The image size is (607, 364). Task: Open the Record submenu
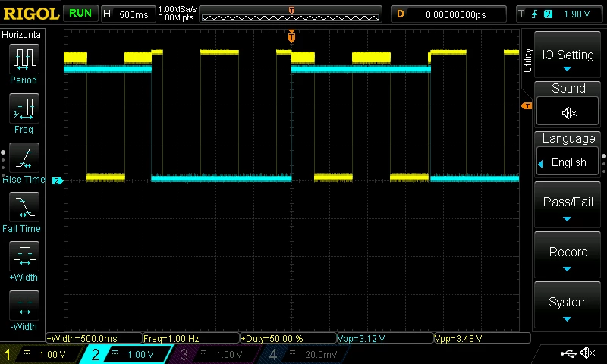click(x=568, y=255)
